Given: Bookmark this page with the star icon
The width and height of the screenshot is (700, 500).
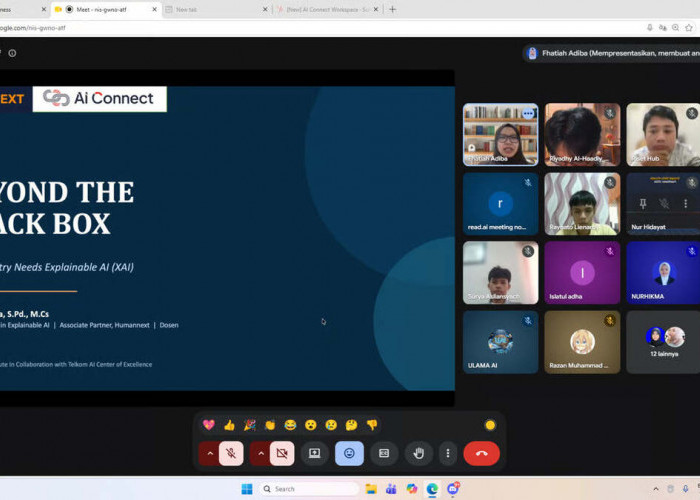Looking at the screenshot, I should pos(689,28).
